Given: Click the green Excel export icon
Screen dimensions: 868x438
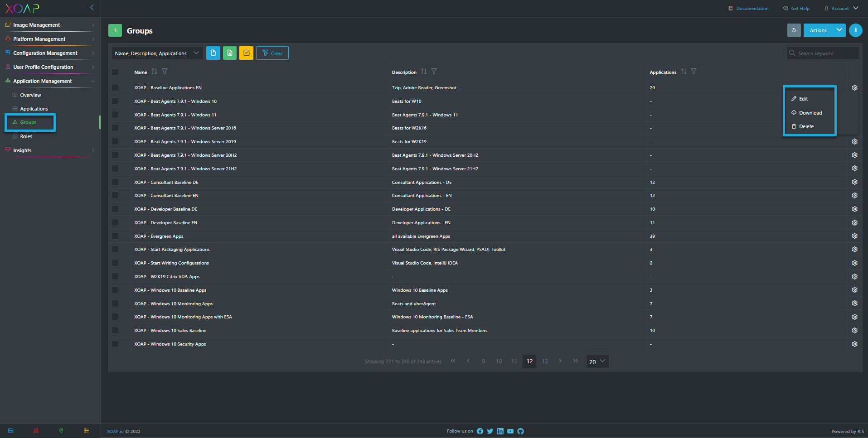Looking at the screenshot, I should coord(230,53).
